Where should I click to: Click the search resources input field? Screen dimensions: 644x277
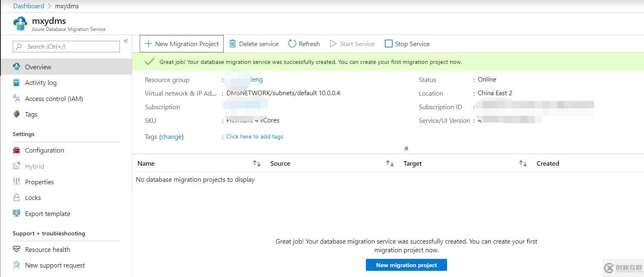coord(66,46)
